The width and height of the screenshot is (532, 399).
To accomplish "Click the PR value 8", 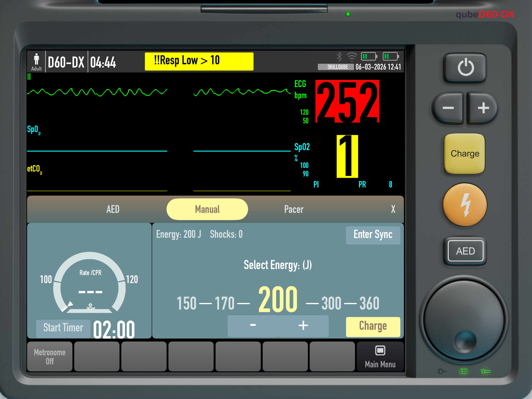I will [x=390, y=184].
